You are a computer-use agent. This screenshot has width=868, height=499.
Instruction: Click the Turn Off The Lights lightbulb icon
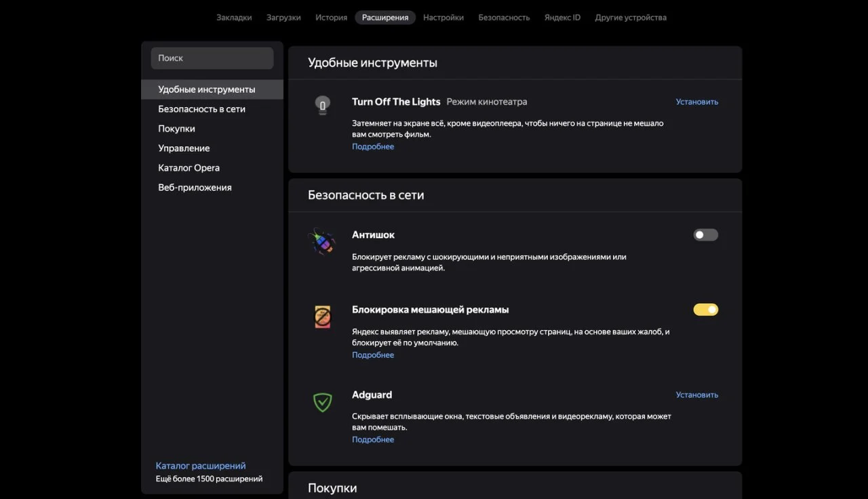tap(322, 105)
